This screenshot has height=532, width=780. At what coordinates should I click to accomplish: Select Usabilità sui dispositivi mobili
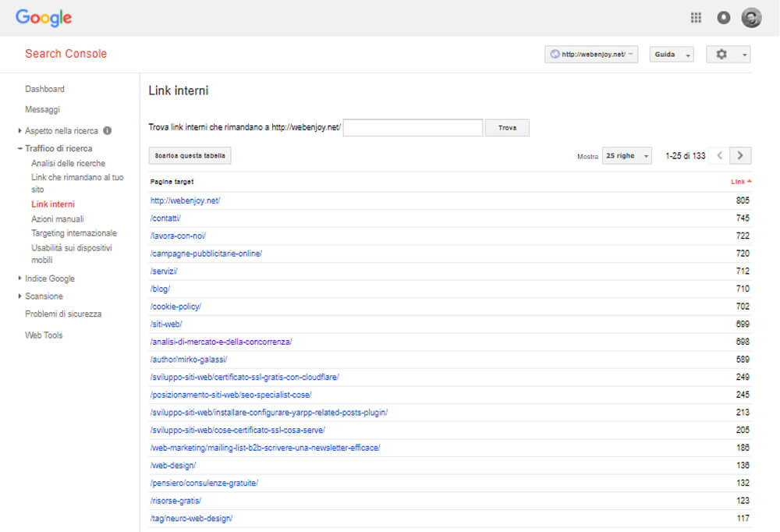(71, 254)
